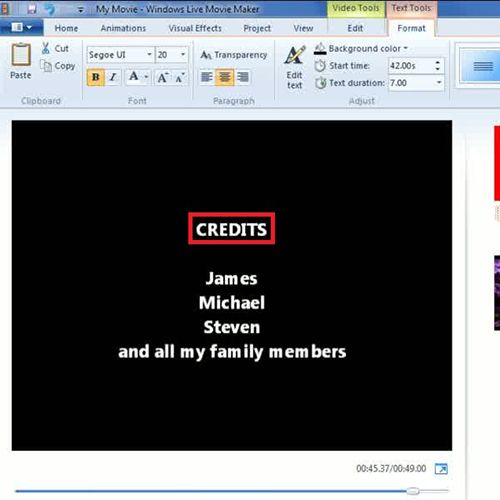This screenshot has width=500, height=500.
Task: Toggle Bold formatting
Action: click(x=96, y=77)
